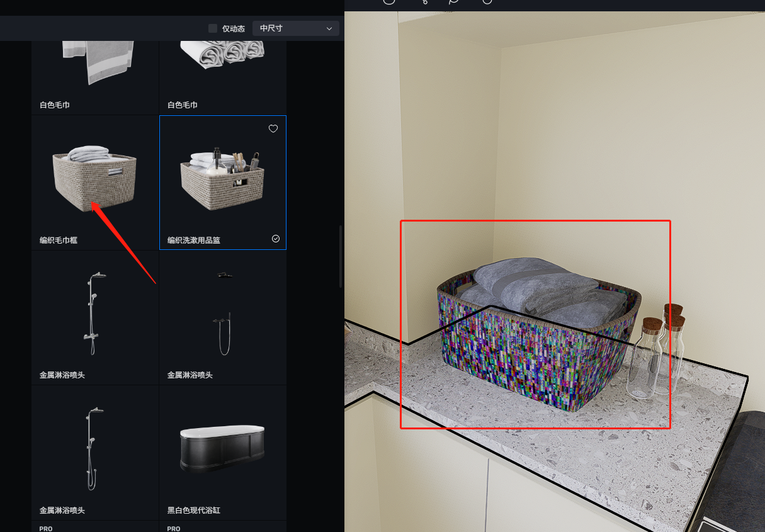765x532 pixels.
Task: Enable the 仅动态 checkbox
Action: point(213,28)
